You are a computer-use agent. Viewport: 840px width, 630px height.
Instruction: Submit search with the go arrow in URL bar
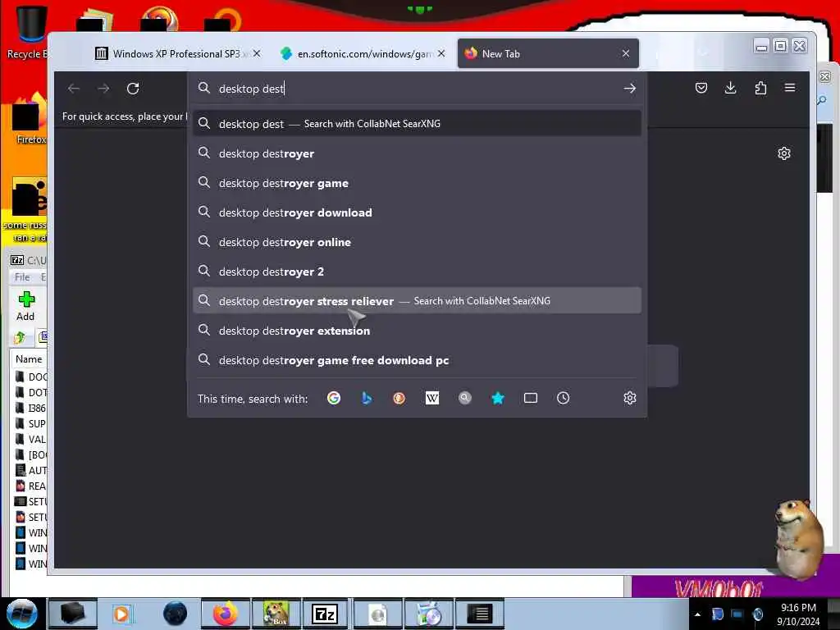[x=629, y=89]
